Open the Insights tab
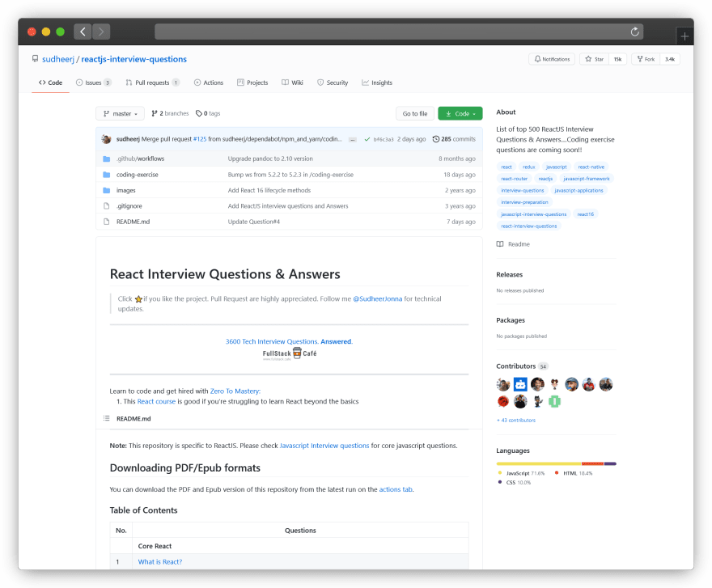 pos(377,82)
